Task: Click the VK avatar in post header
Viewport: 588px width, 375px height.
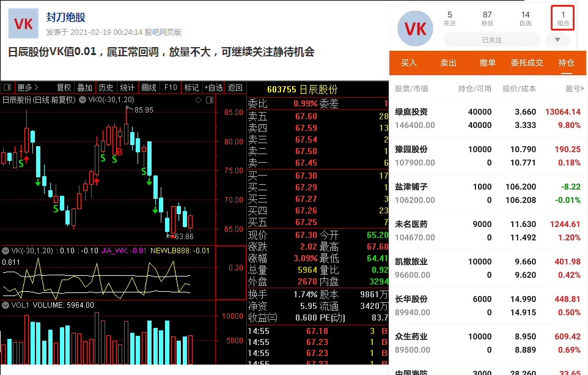Action: point(23,23)
